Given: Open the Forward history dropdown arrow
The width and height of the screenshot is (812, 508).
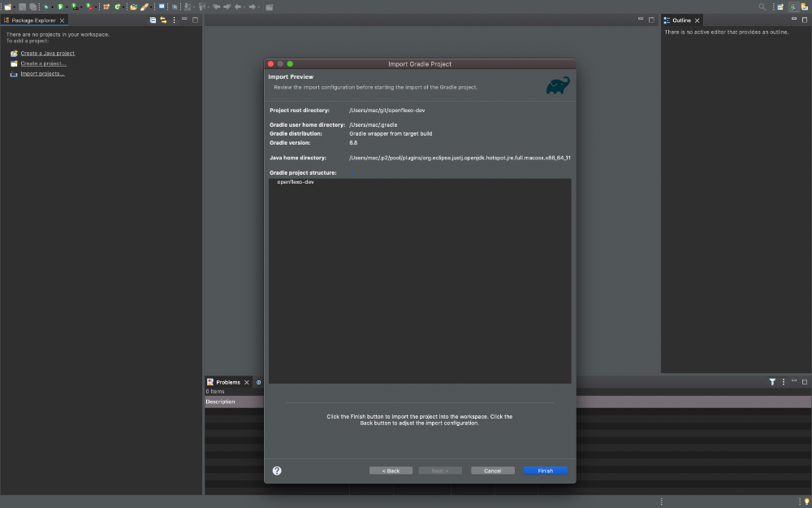Looking at the screenshot, I should [x=259, y=7].
